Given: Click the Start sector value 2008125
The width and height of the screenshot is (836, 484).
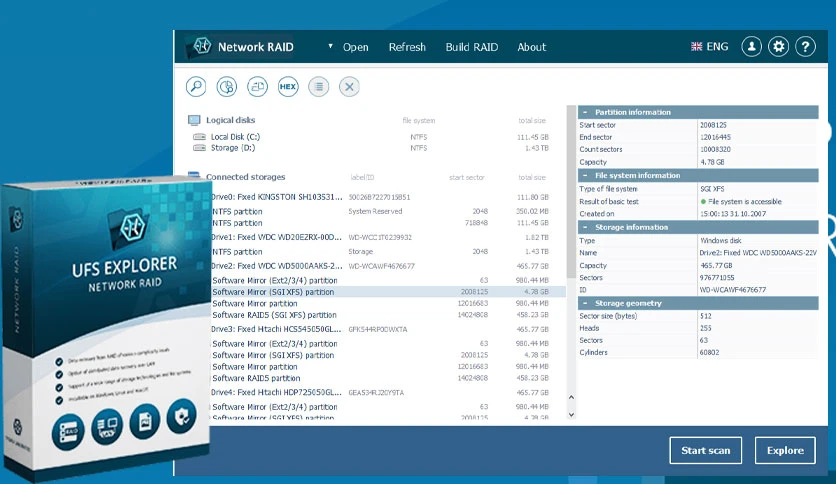Looking at the screenshot, I should (713, 125).
